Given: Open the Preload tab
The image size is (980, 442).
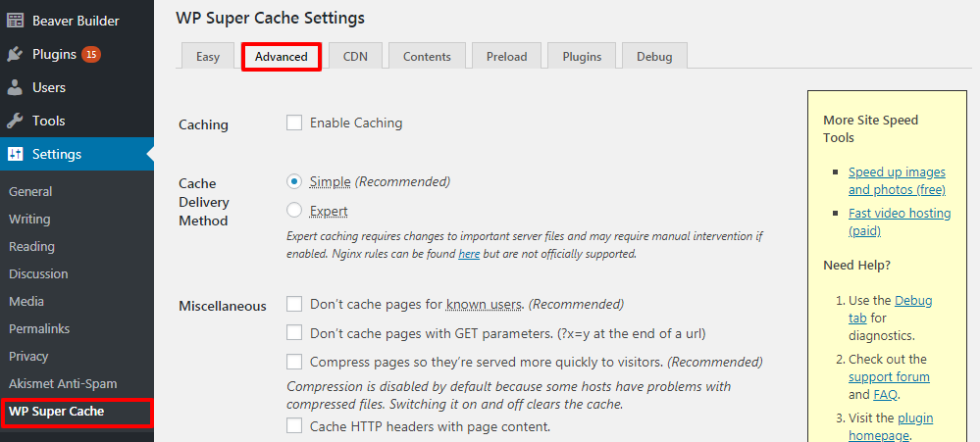Looking at the screenshot, I should coord(507,56).
